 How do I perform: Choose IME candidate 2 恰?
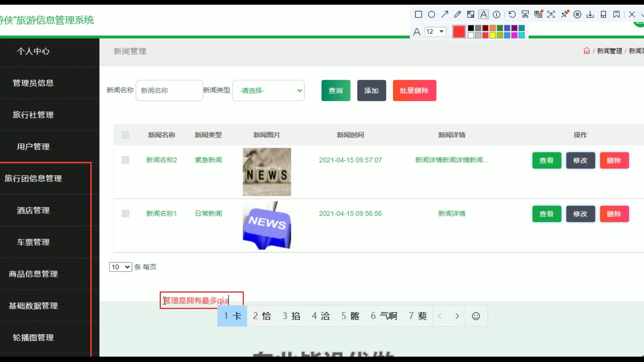pos(262,316)
